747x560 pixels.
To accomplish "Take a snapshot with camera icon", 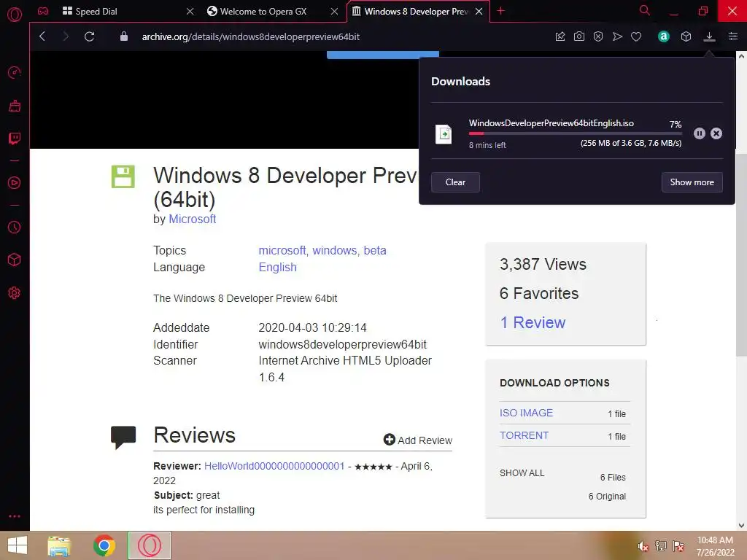I will coord(578,36).
